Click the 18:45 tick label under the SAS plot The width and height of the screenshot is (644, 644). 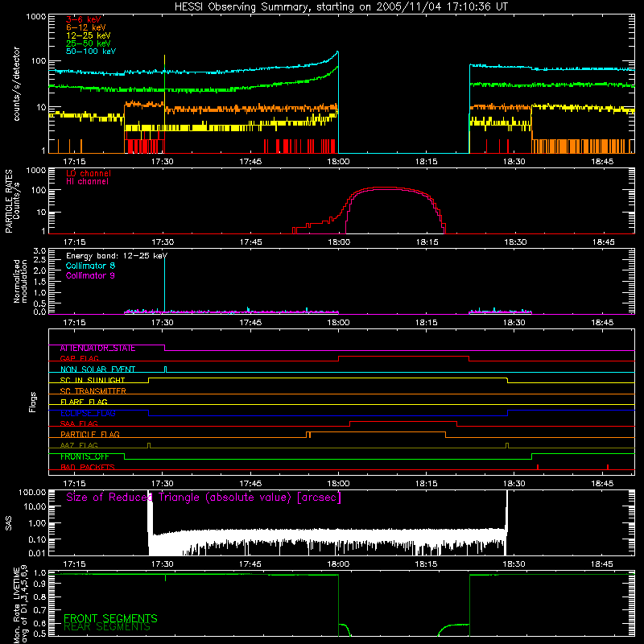point(602,564)
